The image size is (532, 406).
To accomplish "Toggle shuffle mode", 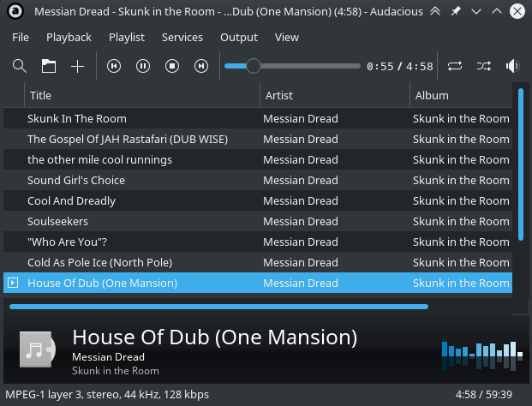I will coord(484,66).
